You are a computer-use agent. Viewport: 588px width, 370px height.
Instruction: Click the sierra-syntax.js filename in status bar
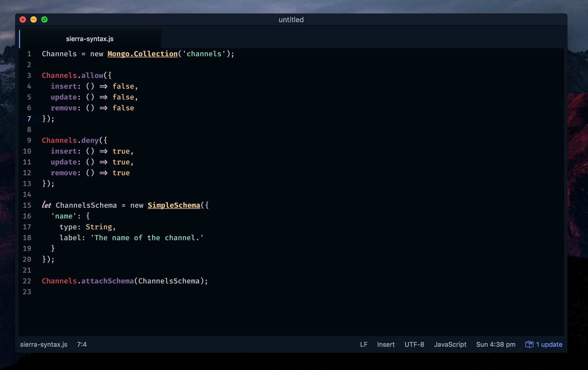pyautogui.click(x=44, y=344)
